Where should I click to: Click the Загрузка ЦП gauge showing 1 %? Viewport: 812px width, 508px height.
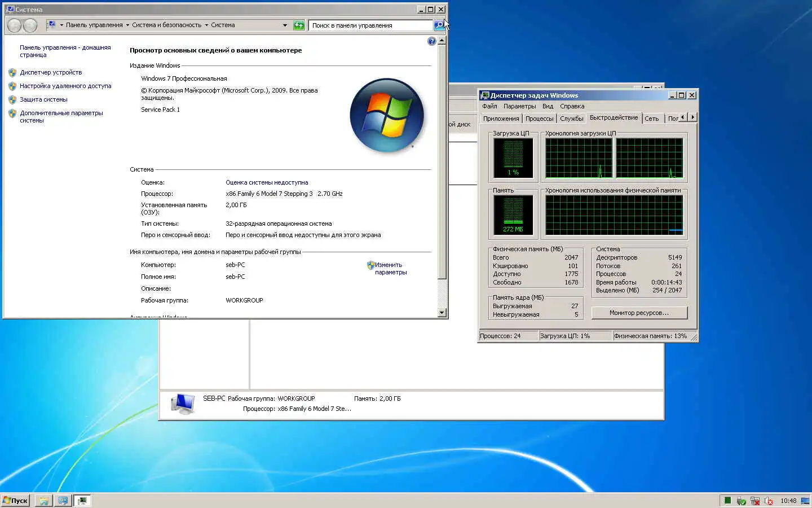513,157
